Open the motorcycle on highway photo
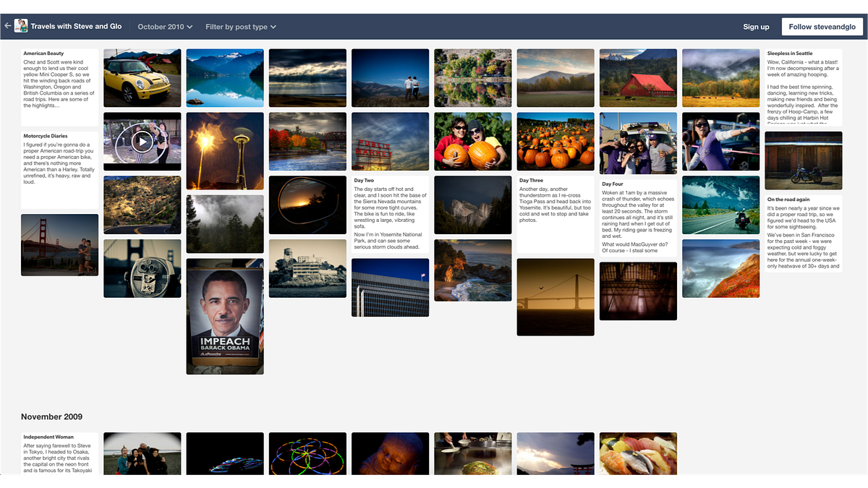 [720, 205]
